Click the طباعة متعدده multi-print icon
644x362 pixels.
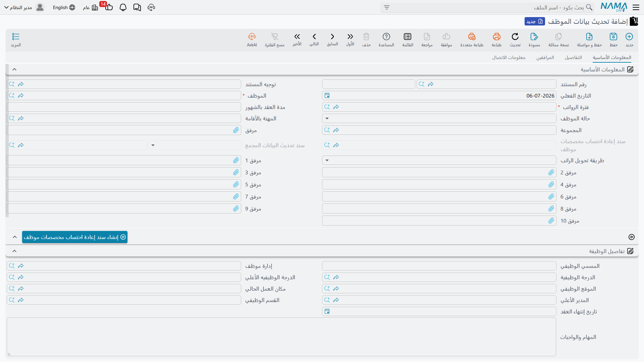pyautogui.click(x=472, y=37)
